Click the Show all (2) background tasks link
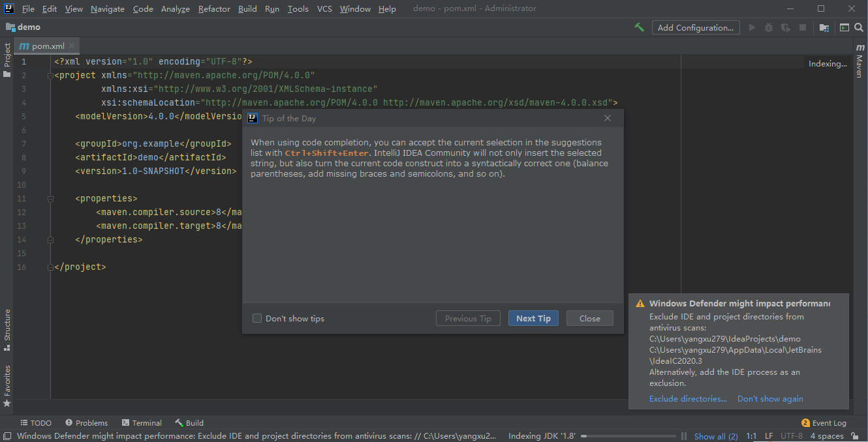Image resolution: width=868 pixels, height=442 pixels. [716, 436]
